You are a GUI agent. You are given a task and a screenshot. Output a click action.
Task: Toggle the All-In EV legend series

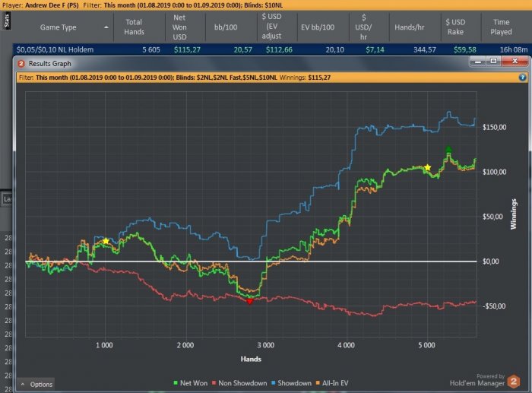coord(332,383)
